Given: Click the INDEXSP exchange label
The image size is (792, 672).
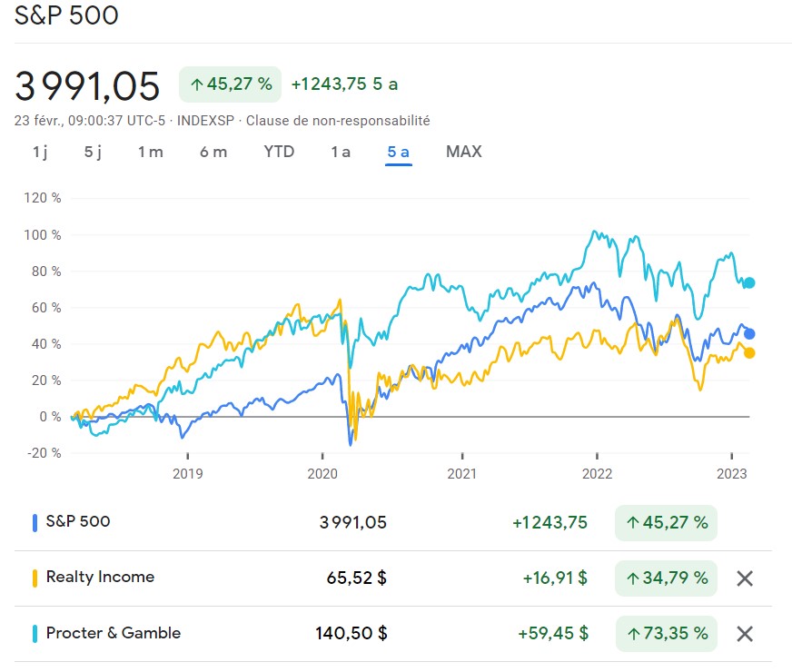Looking at the screenshot, I should pyautogui.click(x=205, y=121).
